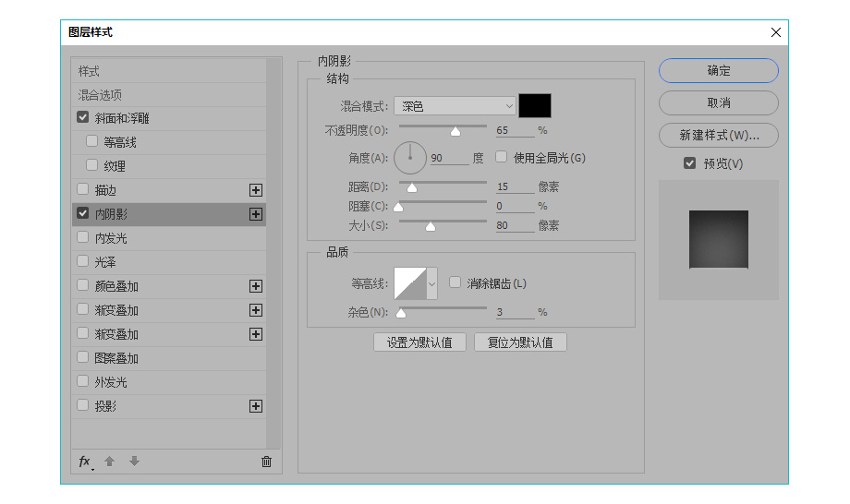
Task: Click the 大小 slider handle
Action: (431, 227)
